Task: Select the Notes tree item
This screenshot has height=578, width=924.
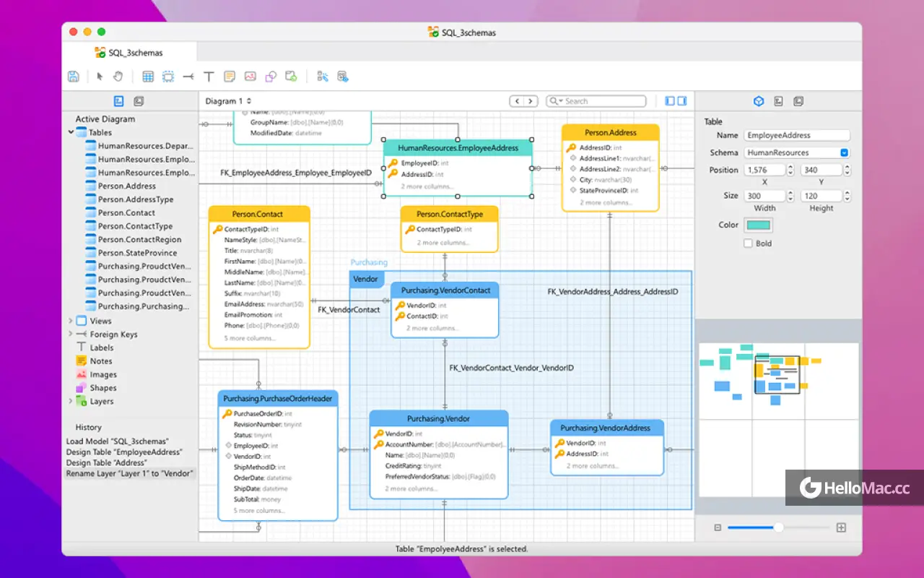Action: tap(101, 361)
